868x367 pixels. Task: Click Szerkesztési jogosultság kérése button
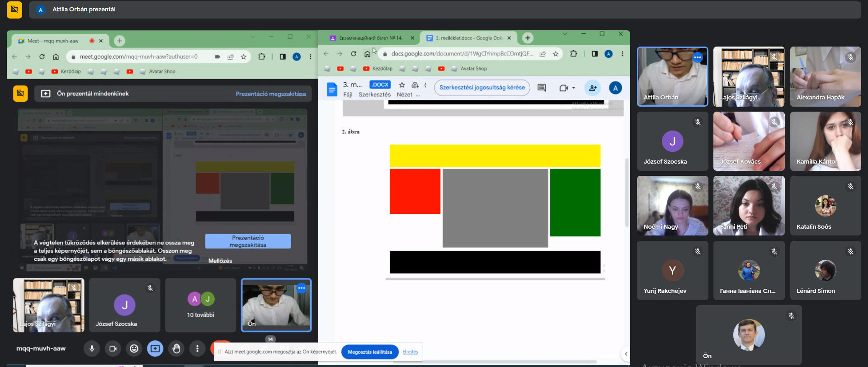[482, 88]
